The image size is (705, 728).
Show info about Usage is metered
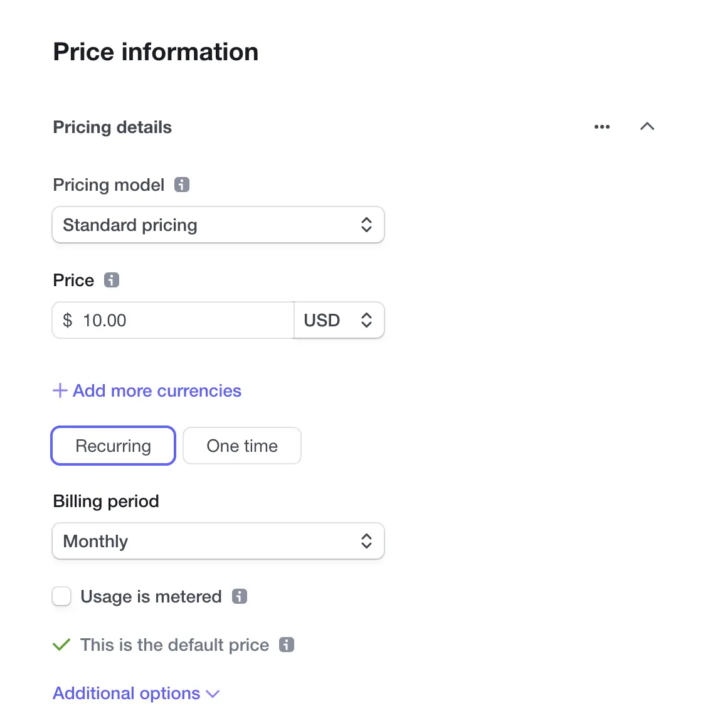coord(240,596)
